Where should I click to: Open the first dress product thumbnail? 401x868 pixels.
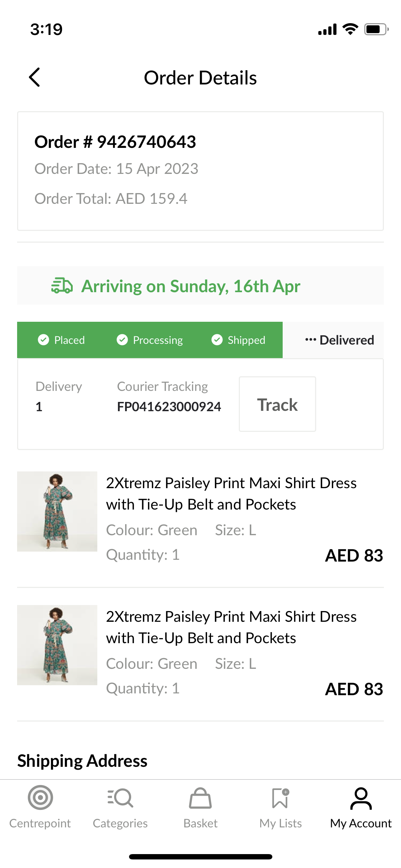57,511
